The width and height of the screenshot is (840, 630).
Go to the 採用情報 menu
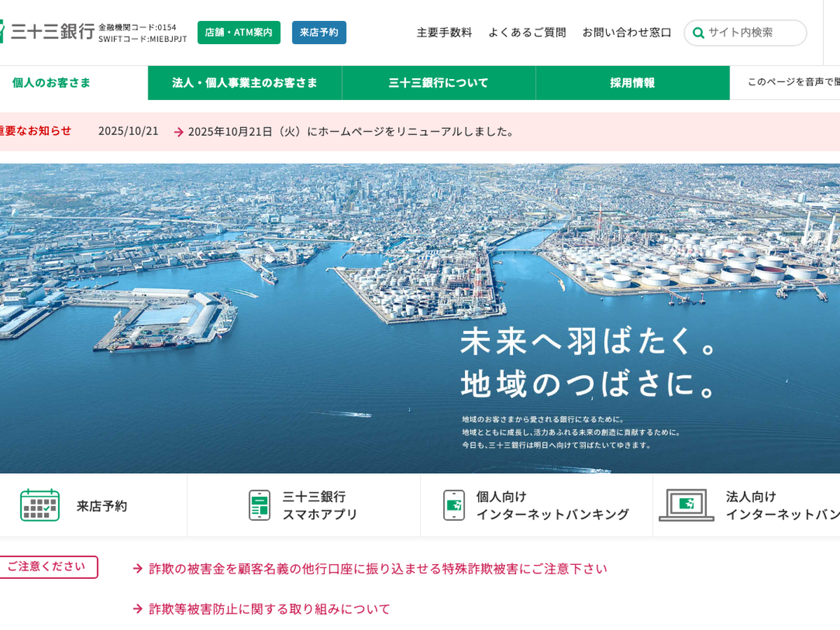point(632,83)
